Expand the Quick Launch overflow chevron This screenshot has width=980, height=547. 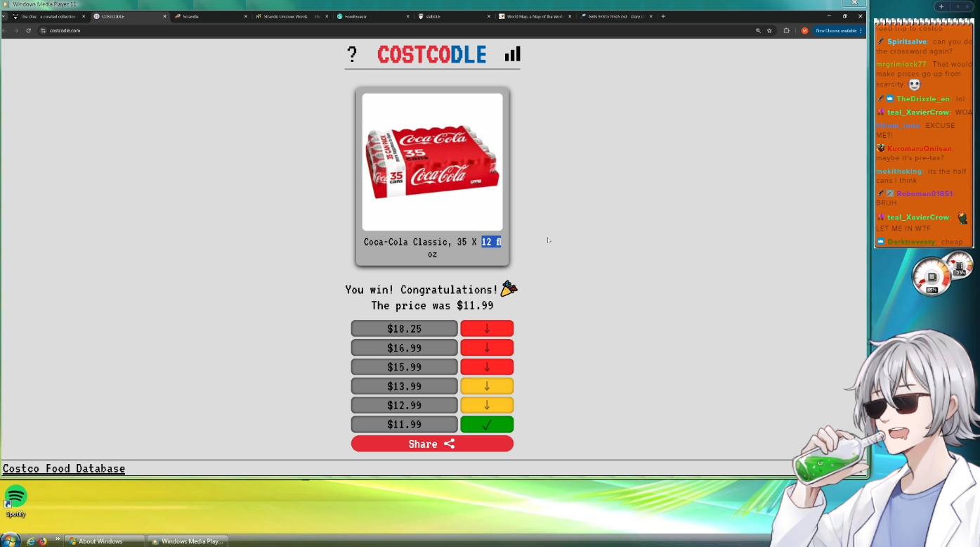point(58,539)
